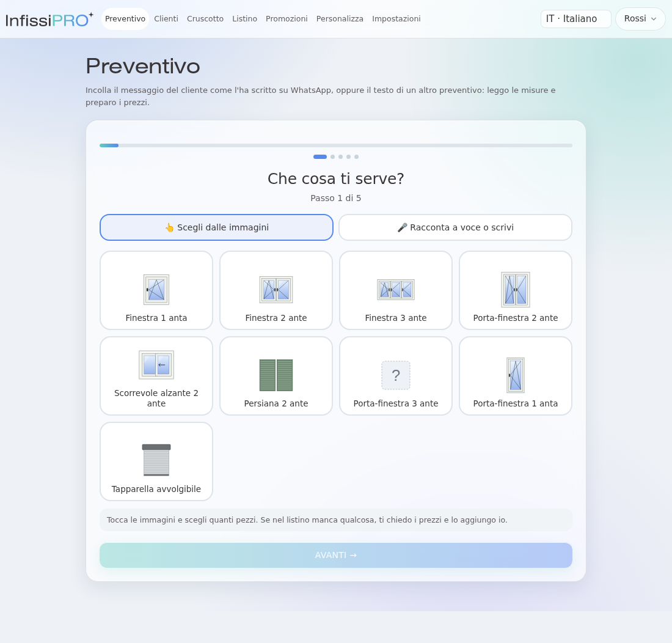
Task: Navigate to Listino
Action: [x=245, y=19]
